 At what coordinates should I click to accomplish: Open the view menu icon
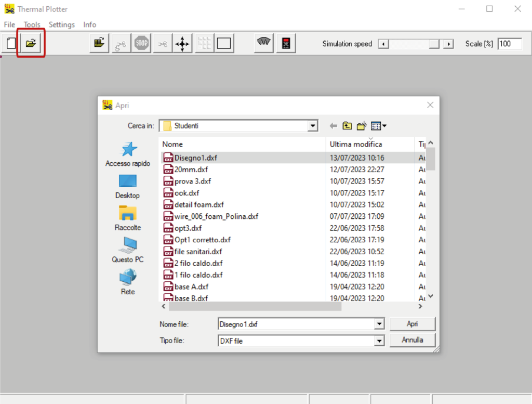pyautogui.click(x=378, y=126)
